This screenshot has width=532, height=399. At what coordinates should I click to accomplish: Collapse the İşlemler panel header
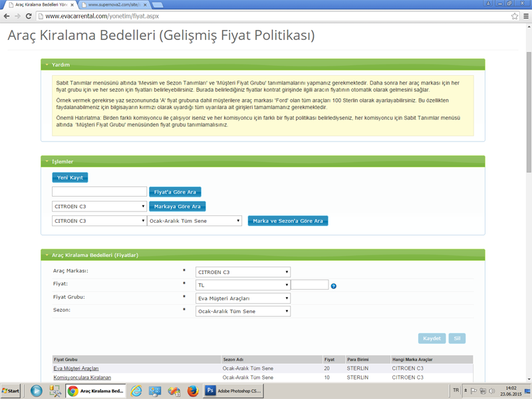coord(263,162)
